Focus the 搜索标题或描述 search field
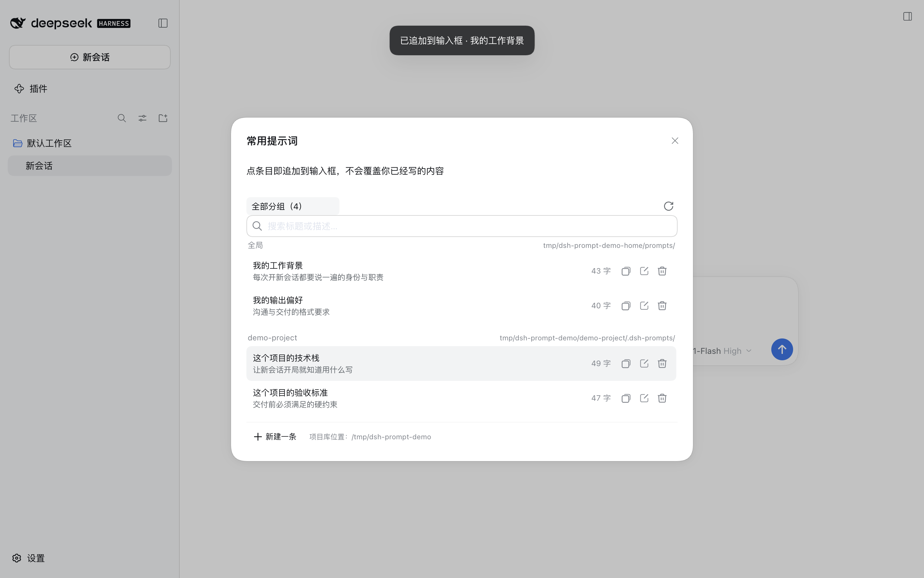Image resolution: width=924 pixels, height=578 pixels. (462, 226)
